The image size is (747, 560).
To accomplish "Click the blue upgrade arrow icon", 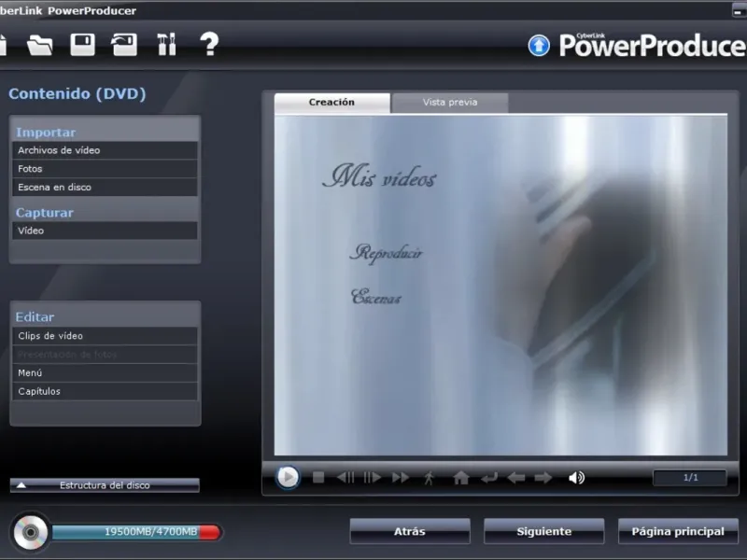I will pyautogui.click(x=539, y=46).
